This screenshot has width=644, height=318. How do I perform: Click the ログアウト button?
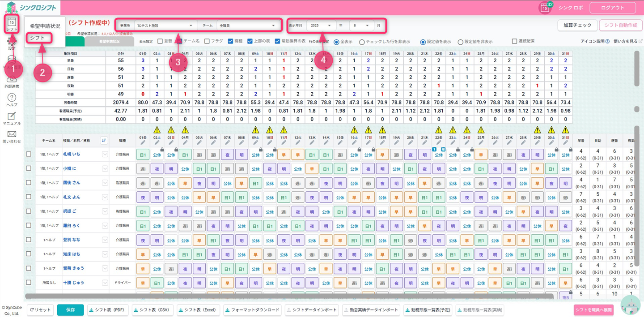(613, 8)
